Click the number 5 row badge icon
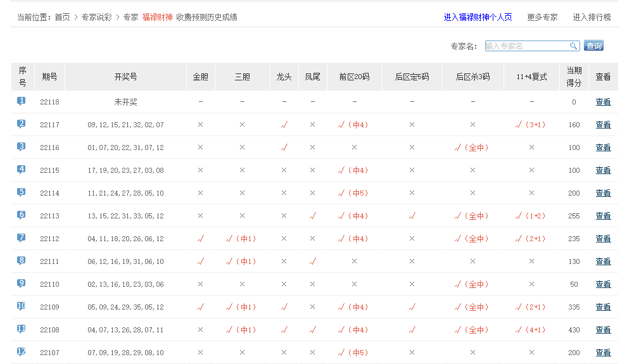 [22, 192]
